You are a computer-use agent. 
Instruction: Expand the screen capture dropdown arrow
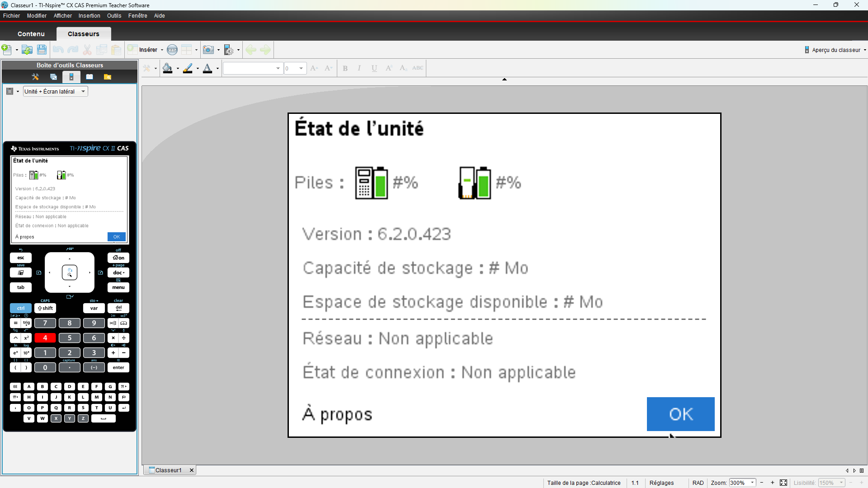(x=218, y=50)
